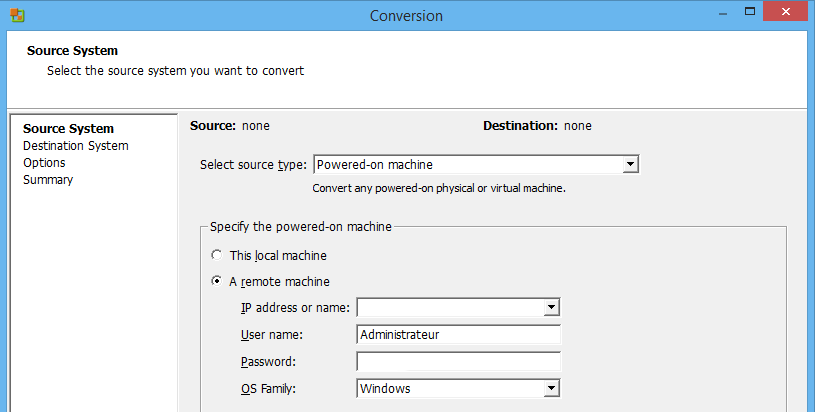The height and width of the screenshot is (412, 815).
Task: Click the 'Destination: none' status label
Action: [537, 126]
